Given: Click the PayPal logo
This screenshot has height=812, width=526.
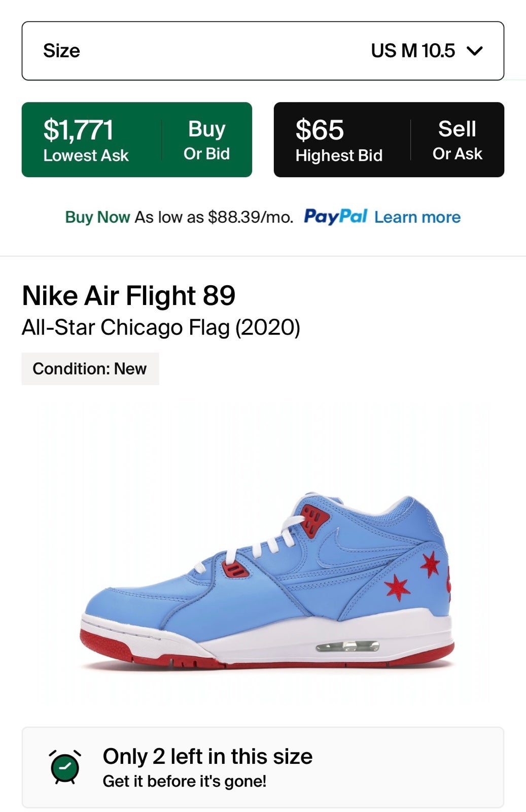Looking at the screenshot, I should [335, 217].
